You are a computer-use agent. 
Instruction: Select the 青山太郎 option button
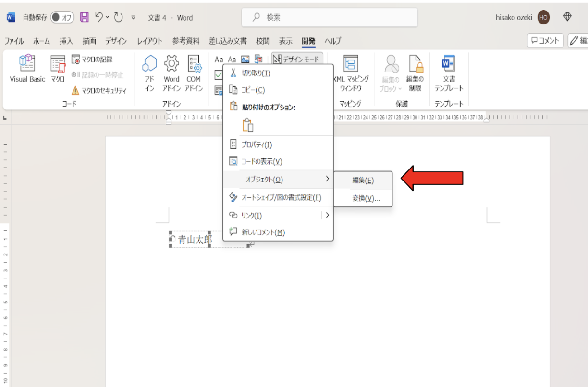pyautogui.click(x=172, y=239)
